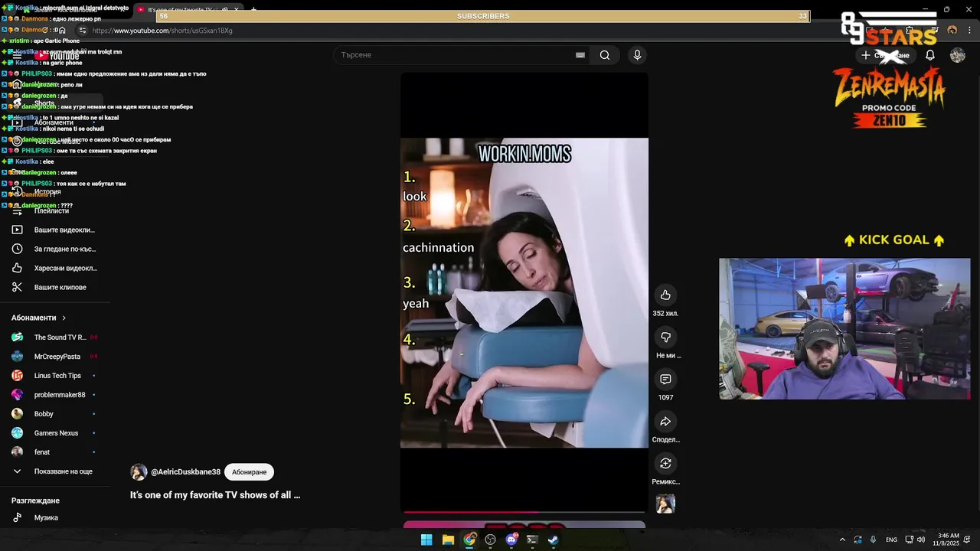Screen dimensions: 980x551
Task: Open the terminal app in taskbar
Action: coord(532,540)
